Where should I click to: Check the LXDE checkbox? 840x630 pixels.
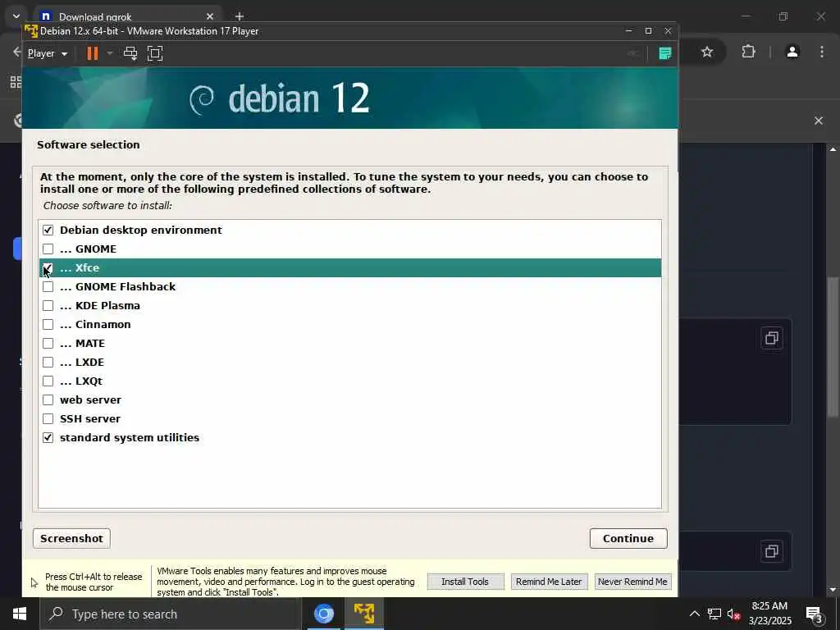48,362
